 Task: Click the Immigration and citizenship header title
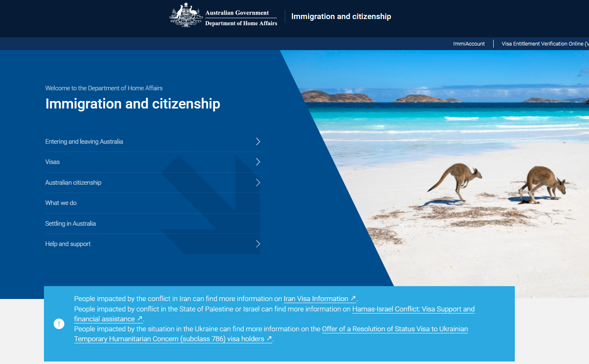(x=341, y=17)
